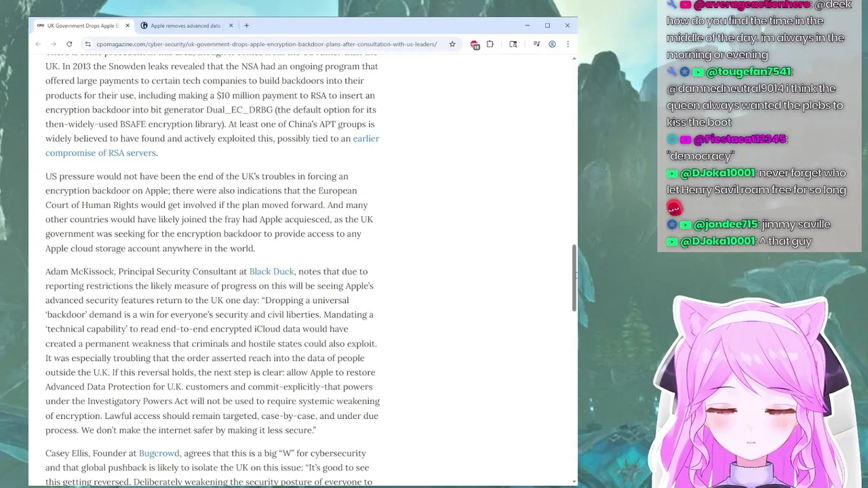868x488 pixels.
Task: Click the scrollbar down arrow
Action: tap(574, 481)
